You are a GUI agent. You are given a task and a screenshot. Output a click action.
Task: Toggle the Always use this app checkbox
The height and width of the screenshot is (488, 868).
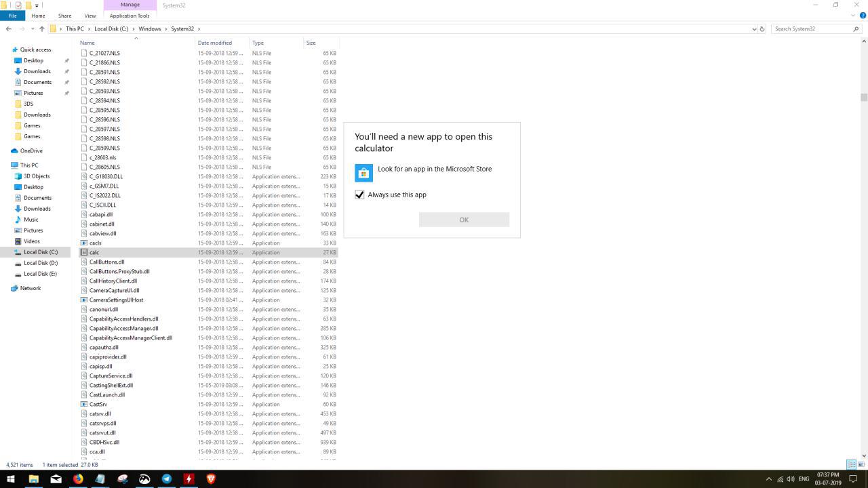[x=359, y=195]
